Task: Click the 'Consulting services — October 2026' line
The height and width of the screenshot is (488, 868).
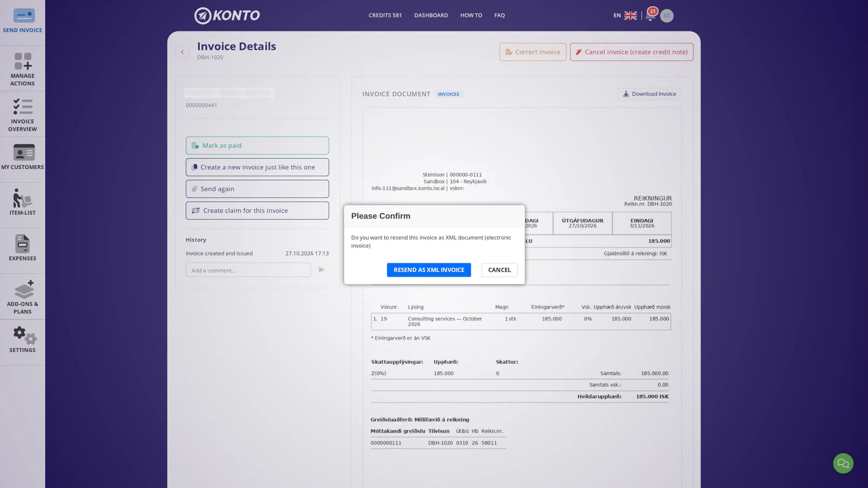Action: [x=445, y=322]
